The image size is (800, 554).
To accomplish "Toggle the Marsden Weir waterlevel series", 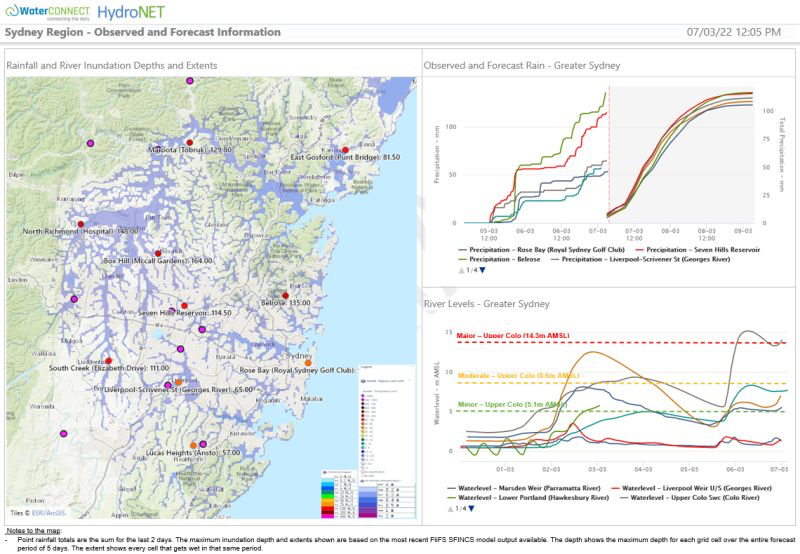I will [523, 488].
